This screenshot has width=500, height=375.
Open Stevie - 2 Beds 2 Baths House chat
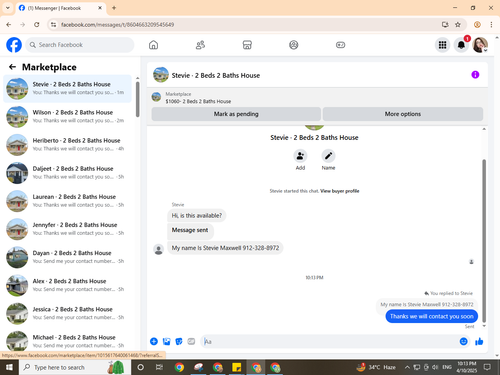[x=67, y=88]
